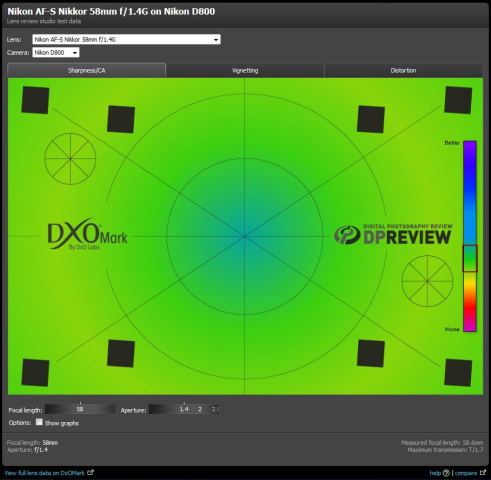Set aperture to 1.4 on slider
Image resolution: width=491 pixels, height=480 pixels.
(184, 409)
